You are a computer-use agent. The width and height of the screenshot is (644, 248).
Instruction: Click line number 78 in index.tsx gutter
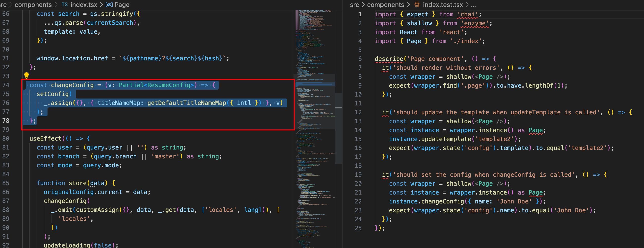tap(6, 121)
